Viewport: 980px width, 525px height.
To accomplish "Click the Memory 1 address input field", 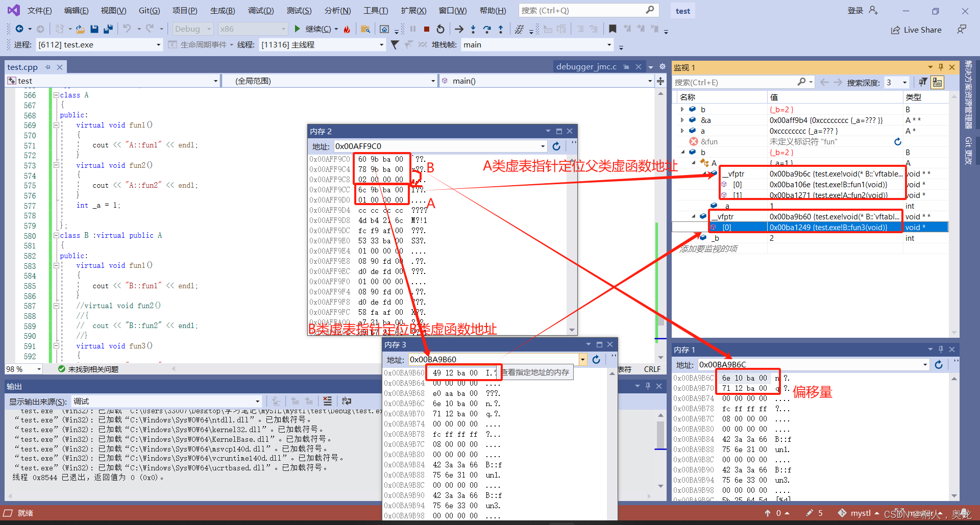I will click(x=809, y=365).
